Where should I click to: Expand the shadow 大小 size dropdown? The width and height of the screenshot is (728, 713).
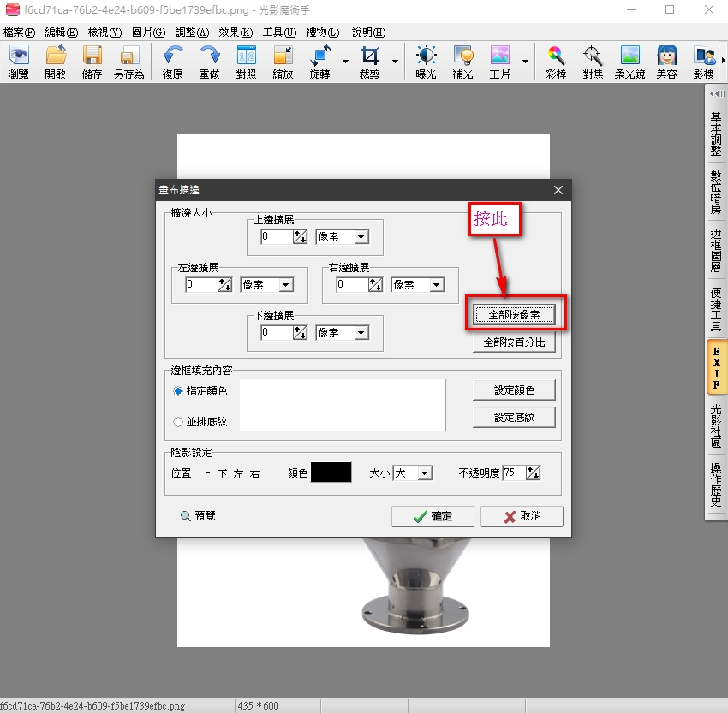click(424, 473)
